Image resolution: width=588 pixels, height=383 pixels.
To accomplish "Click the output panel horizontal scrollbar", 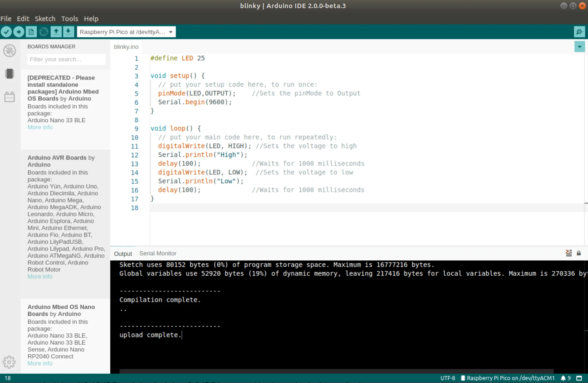I will pyautogui.click(x=336, y=371).
